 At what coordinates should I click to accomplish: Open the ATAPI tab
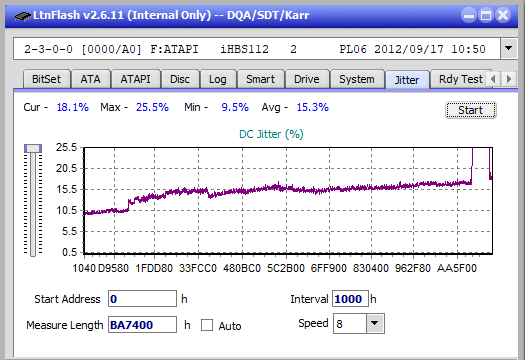[x=136, y=79]
